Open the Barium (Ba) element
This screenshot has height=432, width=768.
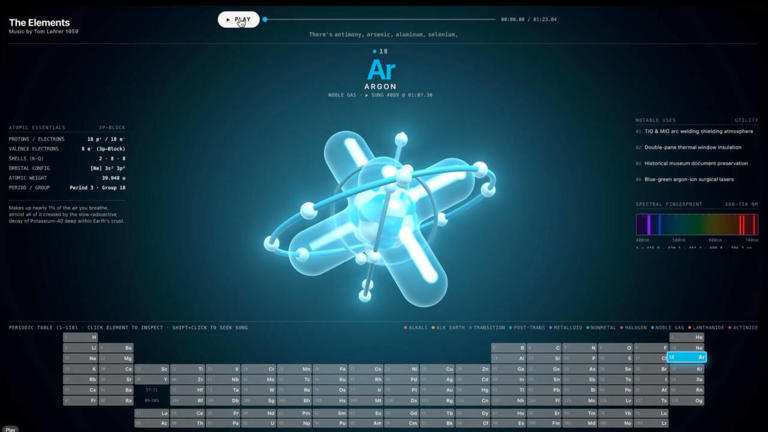[116, 390]
